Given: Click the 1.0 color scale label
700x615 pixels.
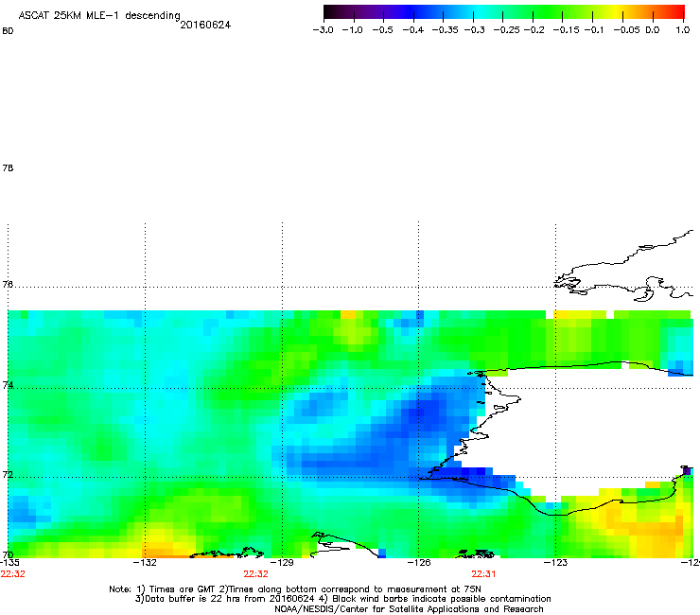Looking at the screenshot, I should click(x=683, y=30).
